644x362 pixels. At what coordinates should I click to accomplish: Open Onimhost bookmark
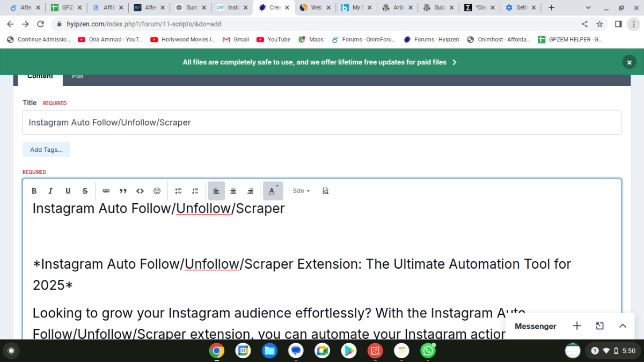tap(499, 40)
